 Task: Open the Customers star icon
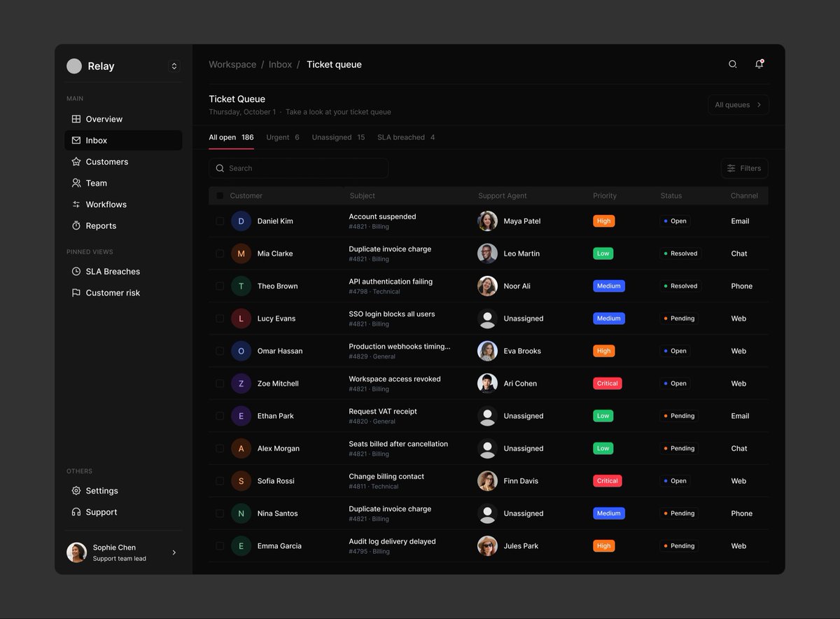tap(76, 162)
